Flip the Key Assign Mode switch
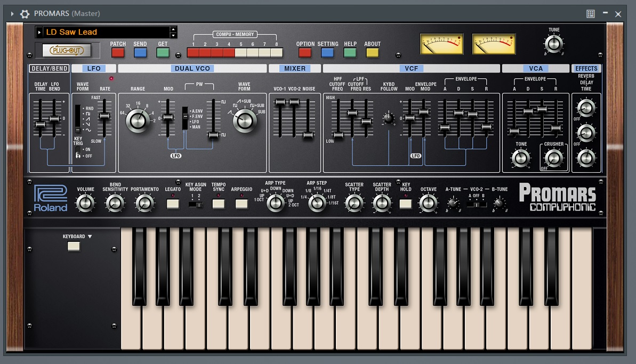This screenshot has width=636, height=364. (x=196, y=205)
